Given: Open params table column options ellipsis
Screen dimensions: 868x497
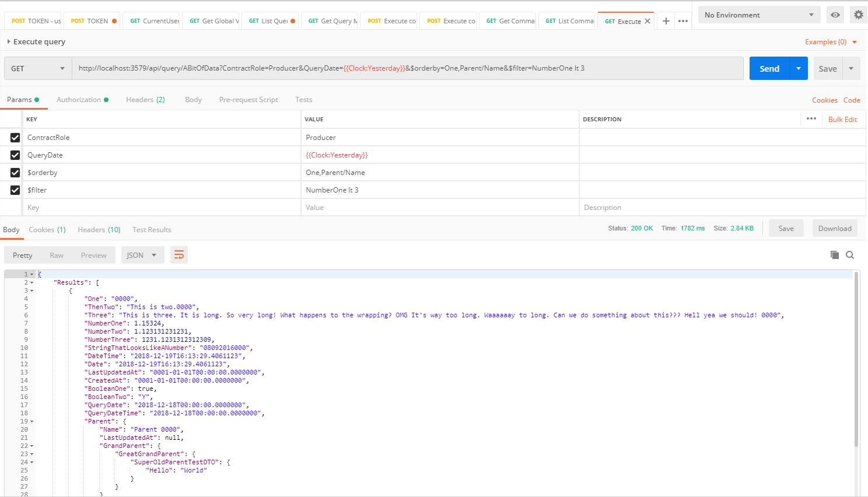Looking at the screenshot, I should (x=811, y=119).
